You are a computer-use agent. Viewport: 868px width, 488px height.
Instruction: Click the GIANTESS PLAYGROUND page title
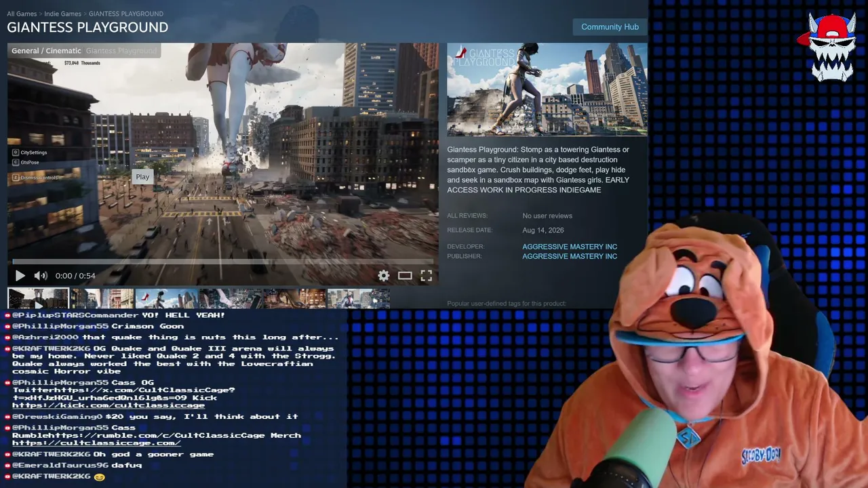(x=87, y=28)
